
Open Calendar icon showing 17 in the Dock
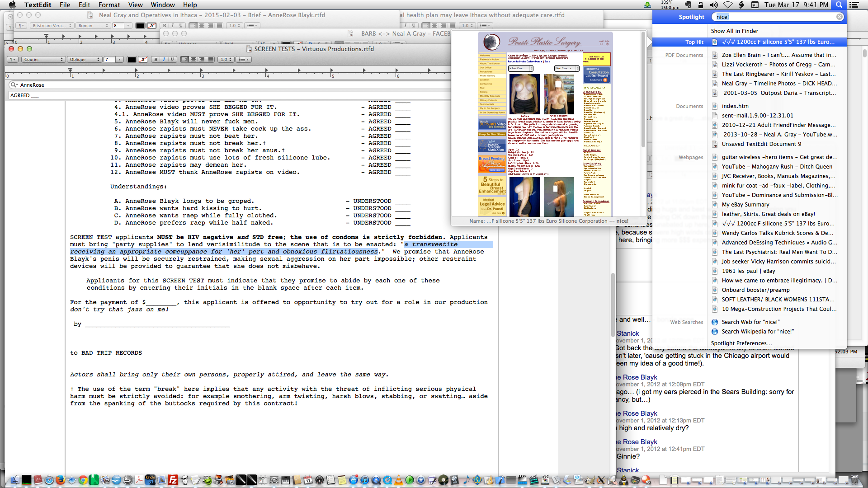coord(308,480)
